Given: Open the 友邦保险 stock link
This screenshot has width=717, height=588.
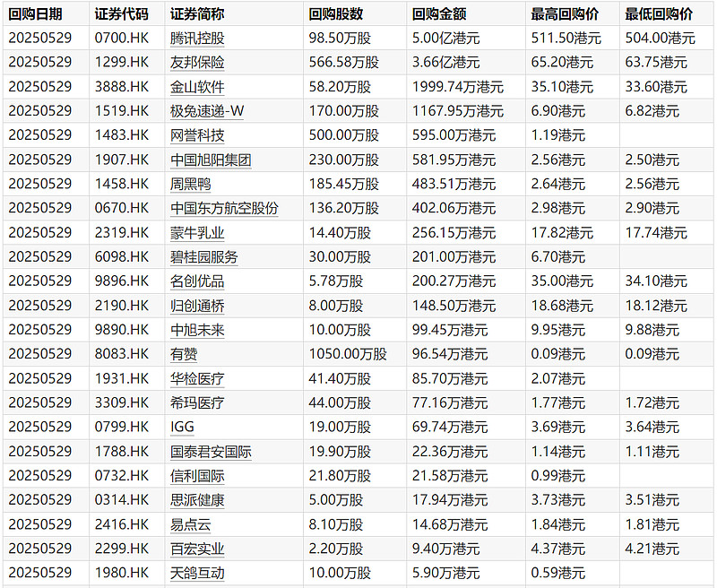Looking at the screenshot, I should click(x=197, y=62).
